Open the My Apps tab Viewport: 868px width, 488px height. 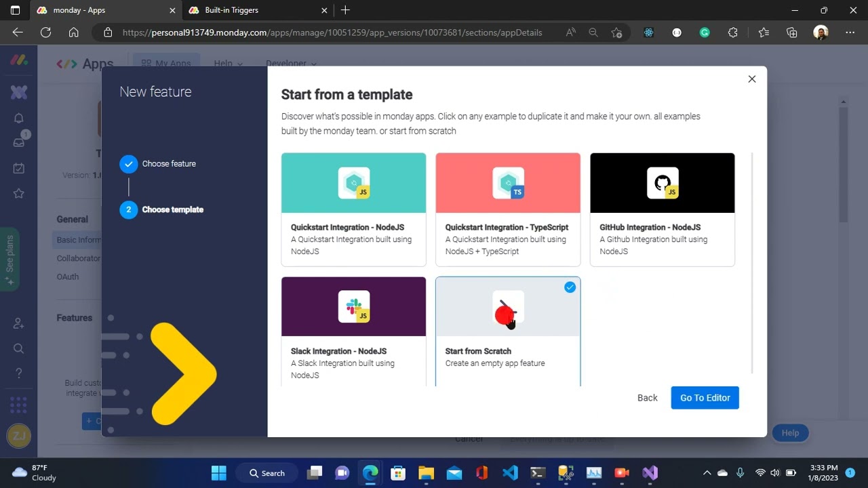click(166, 63)
